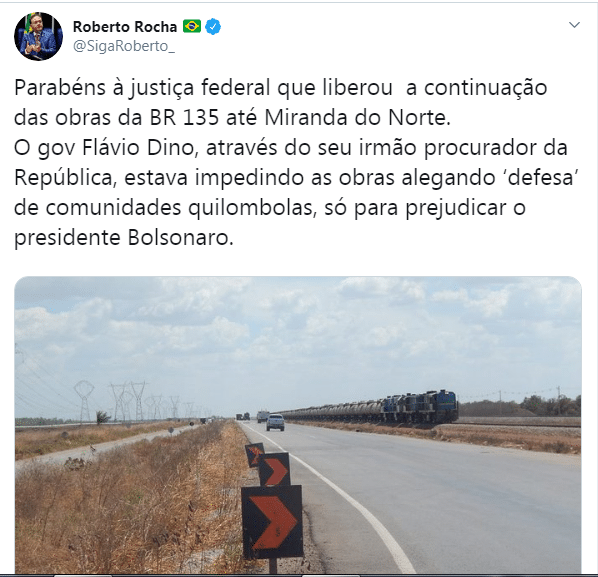
Task: Open the tweet options chevron menu
Action: tap(574, 25)
